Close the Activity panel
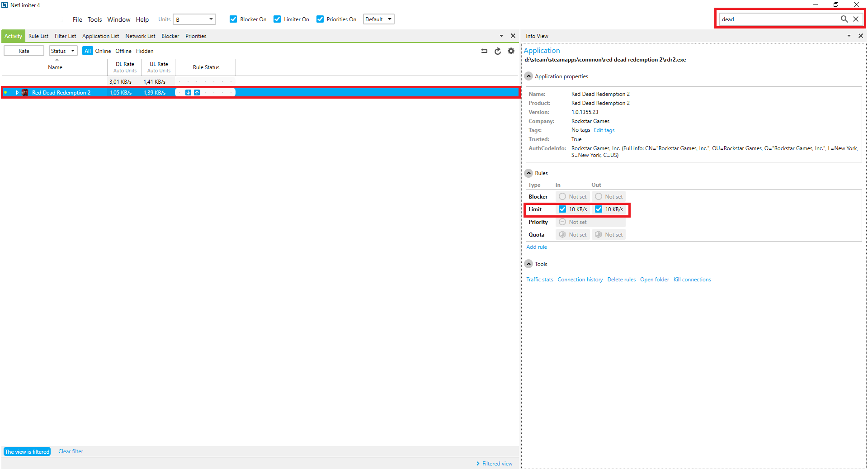 pos(513,36)
